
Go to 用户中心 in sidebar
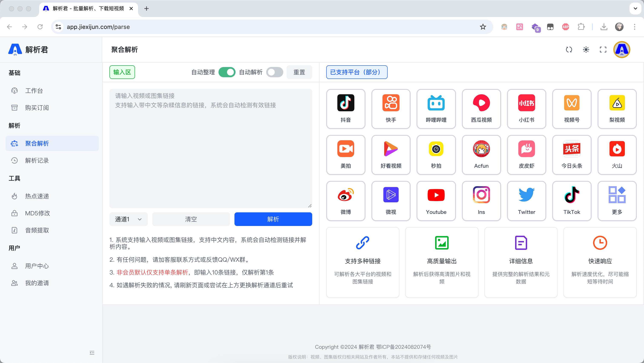(52, 266)
